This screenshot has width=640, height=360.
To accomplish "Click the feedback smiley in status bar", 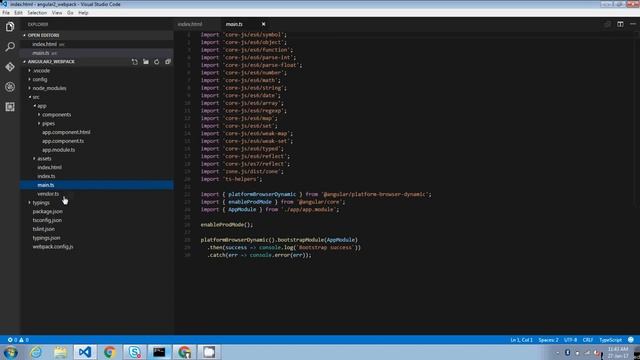I will (631, 340).
